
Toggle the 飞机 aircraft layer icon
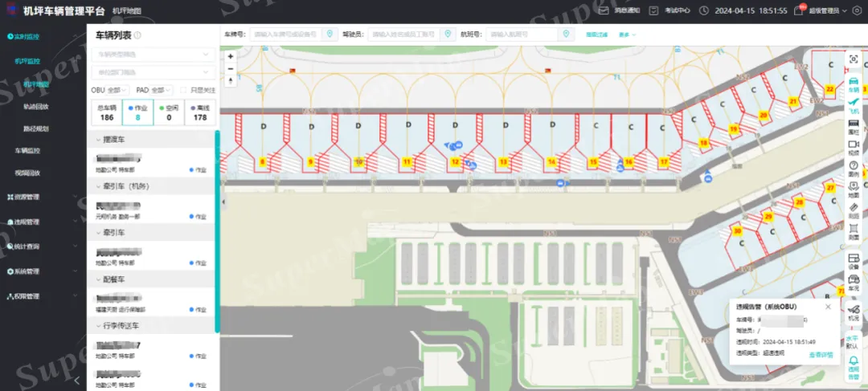click(854, 104)
